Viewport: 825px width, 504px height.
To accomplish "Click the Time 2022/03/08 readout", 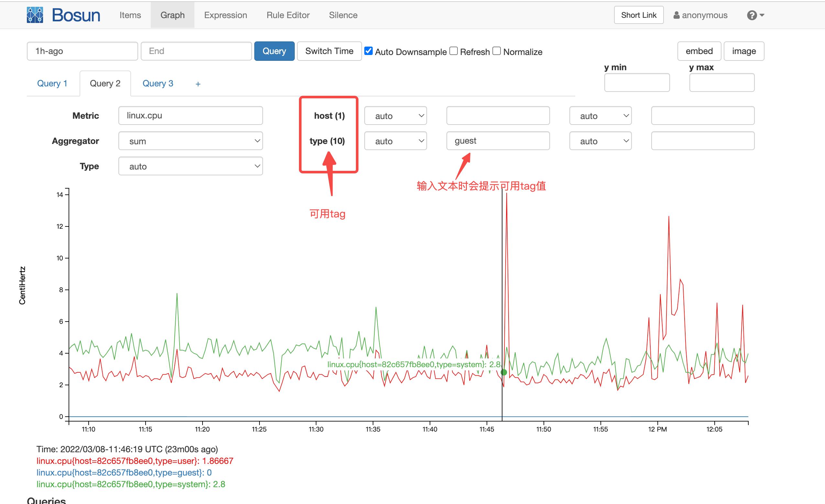I will point(127,449).
